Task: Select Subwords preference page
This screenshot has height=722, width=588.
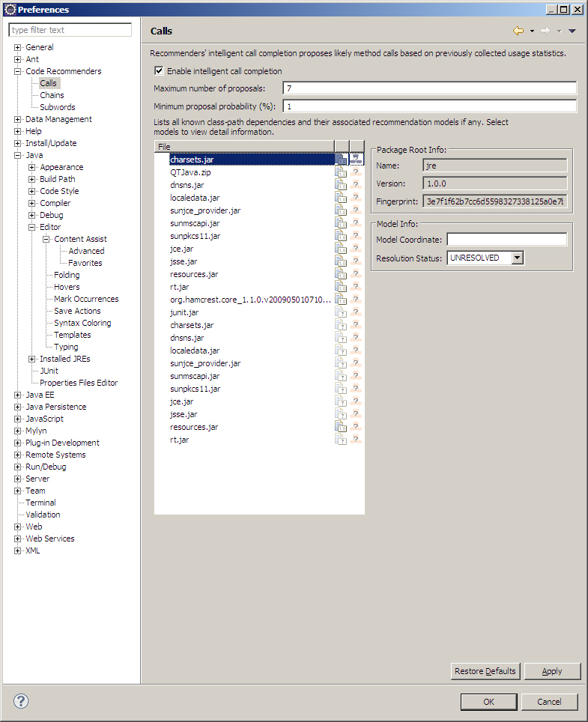Action: click(x=58, y=107)
